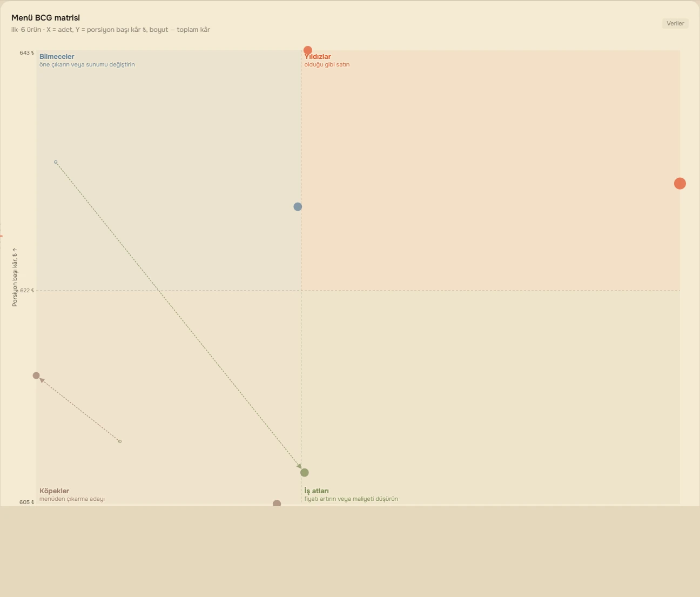The image size is (700, 597).
Task: Click the Menü BCG matrisi title
Action: point(45,18)
